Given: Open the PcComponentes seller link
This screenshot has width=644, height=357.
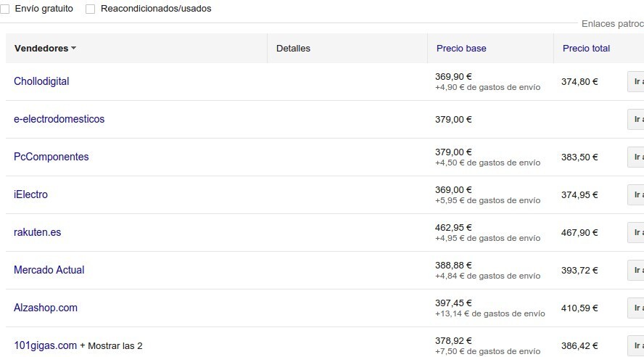Looking at the screenshot, I should pyautogui.click(x=51, y=157).
